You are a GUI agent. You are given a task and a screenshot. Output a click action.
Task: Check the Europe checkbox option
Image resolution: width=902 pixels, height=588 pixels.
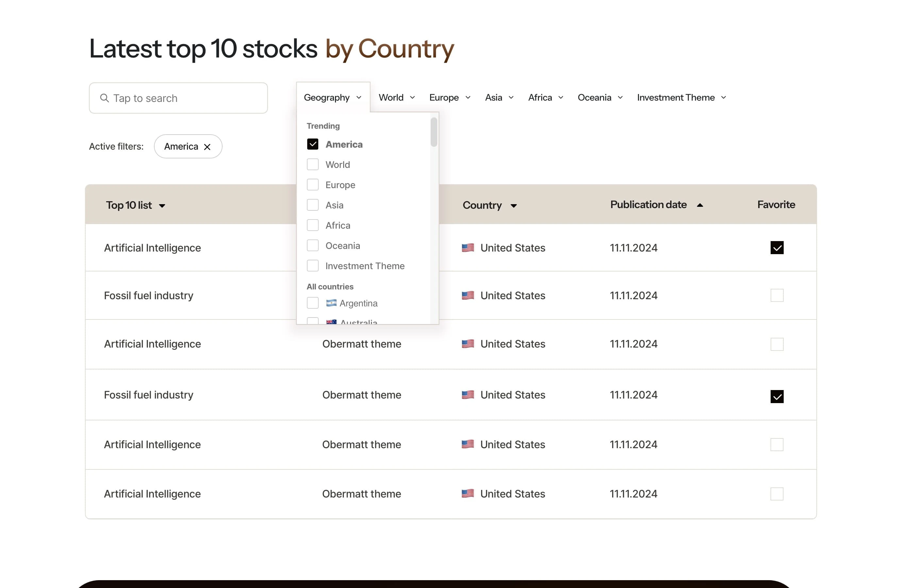point(313,185)
